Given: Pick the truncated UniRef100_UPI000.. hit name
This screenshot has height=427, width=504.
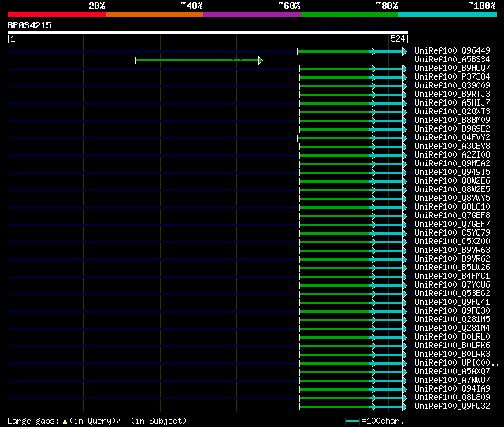Looking at the screenshot, I should tap(457, 363).
